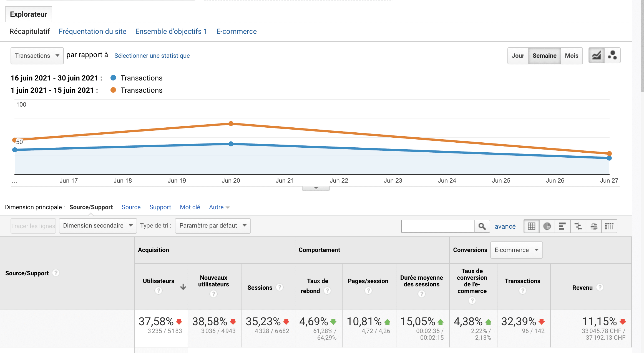Switch to motion chart view
Viewport: 644px width, 353px height.
point(612,56)
